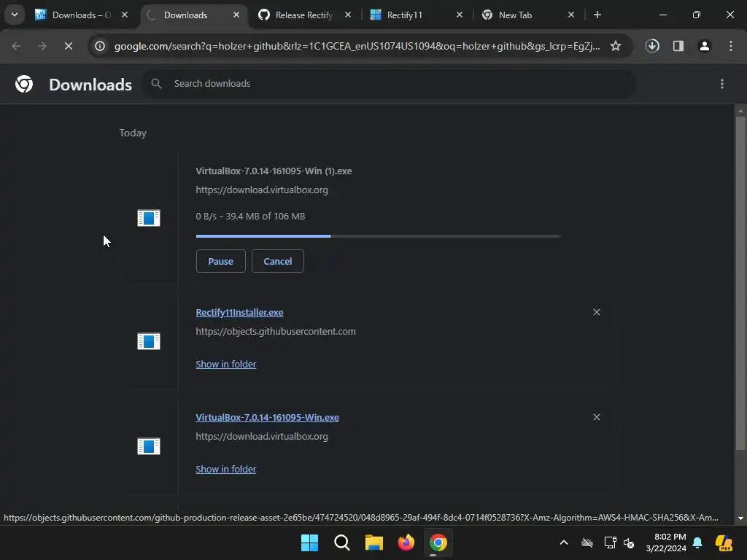Click the scrollbar up arrow
747x560 pixels.
pos(740,111)
